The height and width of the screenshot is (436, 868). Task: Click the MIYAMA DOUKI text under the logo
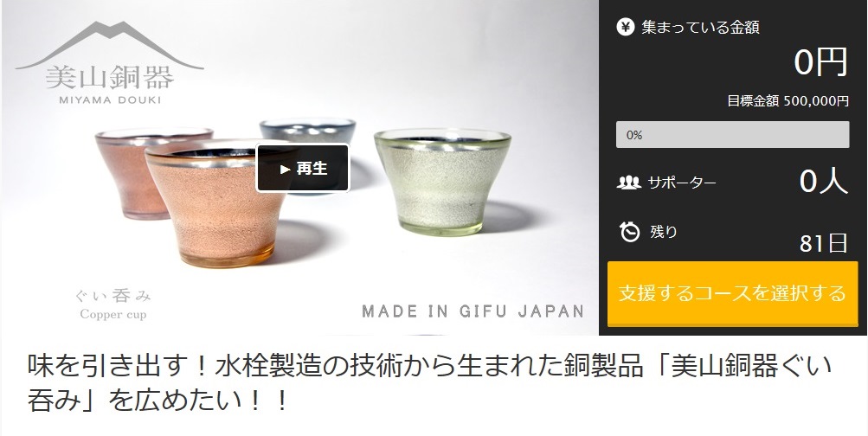pos(110,100)
